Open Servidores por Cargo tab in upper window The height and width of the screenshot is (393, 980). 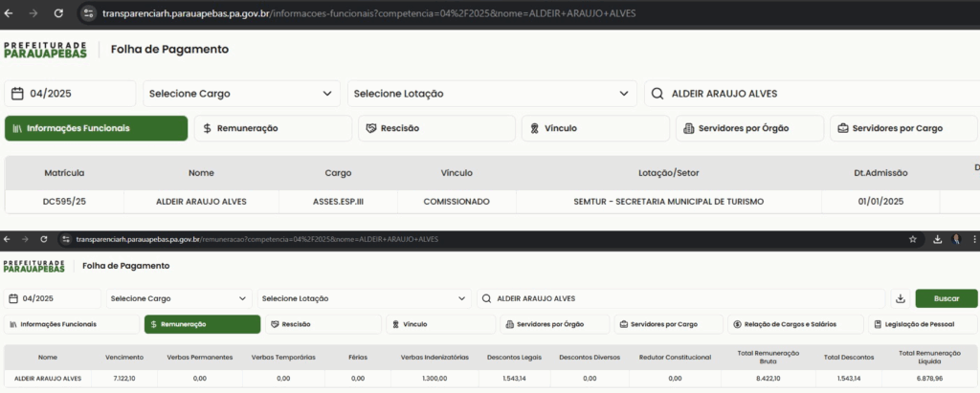pos(903,128)
